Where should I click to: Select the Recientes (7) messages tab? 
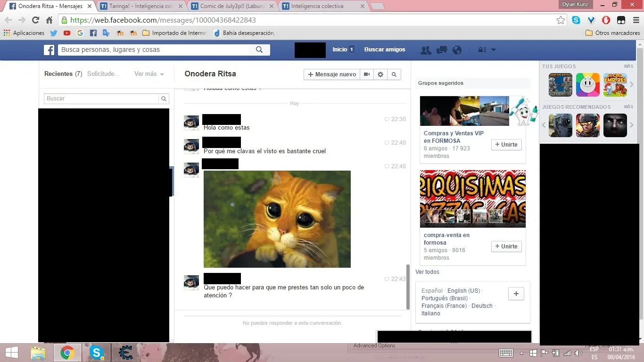pyautogui.click(x=63, y=74)
